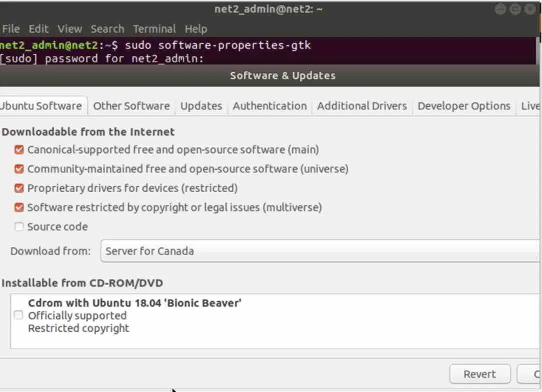
Task: Open the Terminal menu
Action: pos(154,29)
